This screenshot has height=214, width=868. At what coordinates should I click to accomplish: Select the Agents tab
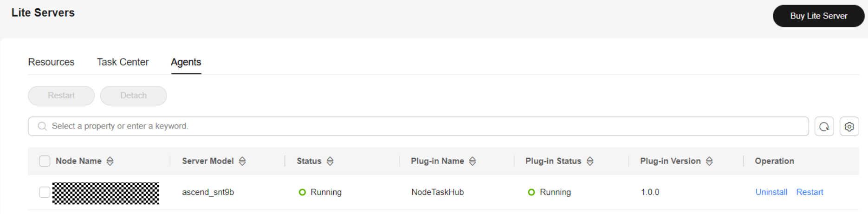[x=186, y=62]
